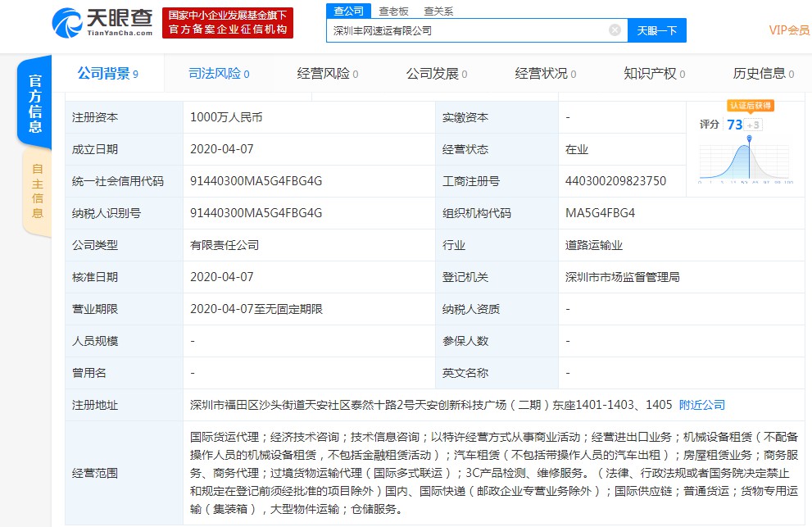812x527 pixels.
Task: Click the 天眼一下 search button
Action: coord(656,30)
